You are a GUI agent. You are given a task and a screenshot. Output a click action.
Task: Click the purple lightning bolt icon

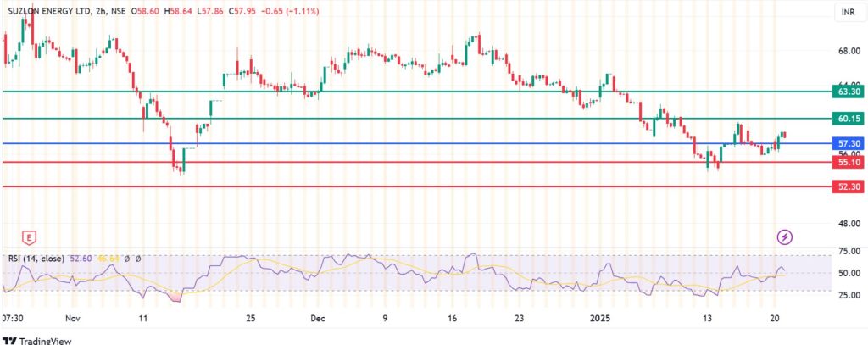coord(785,236)
